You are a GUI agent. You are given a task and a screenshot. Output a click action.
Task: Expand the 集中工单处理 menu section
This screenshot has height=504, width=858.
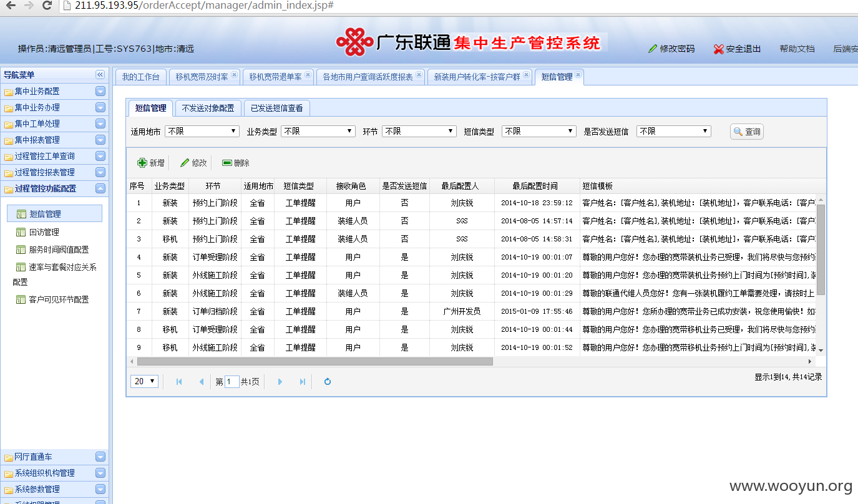point(54,124)
